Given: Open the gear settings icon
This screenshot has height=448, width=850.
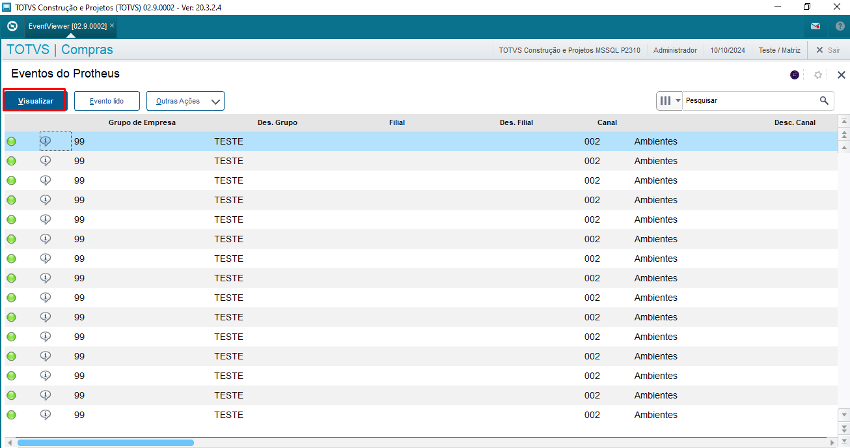Looking at the screenshot, I should point(818,75).
